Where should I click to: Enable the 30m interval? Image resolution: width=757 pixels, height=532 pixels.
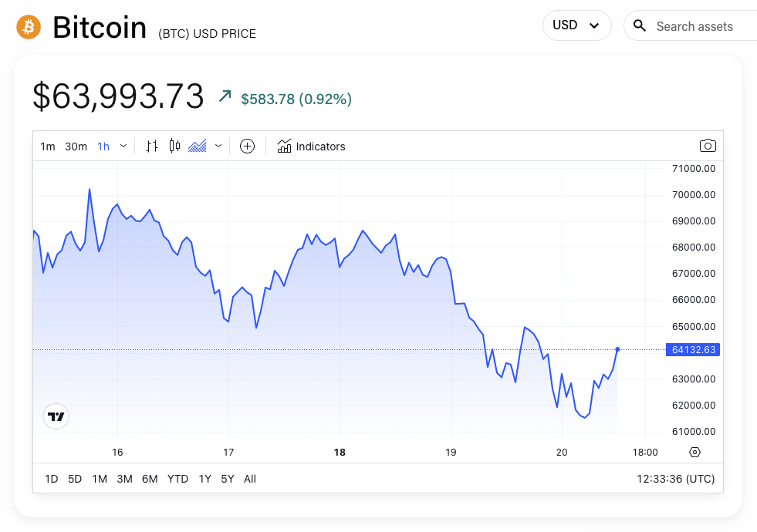pos(76,146)
